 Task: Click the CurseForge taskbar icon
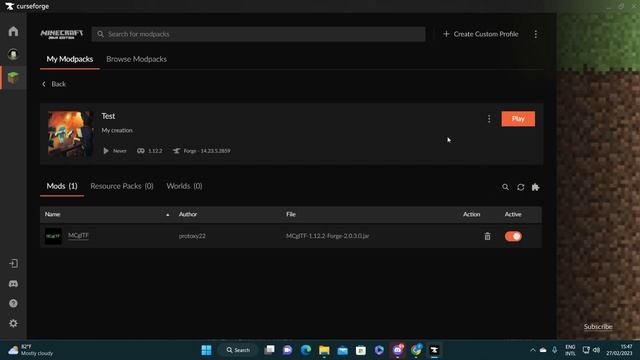coord(434,350)
